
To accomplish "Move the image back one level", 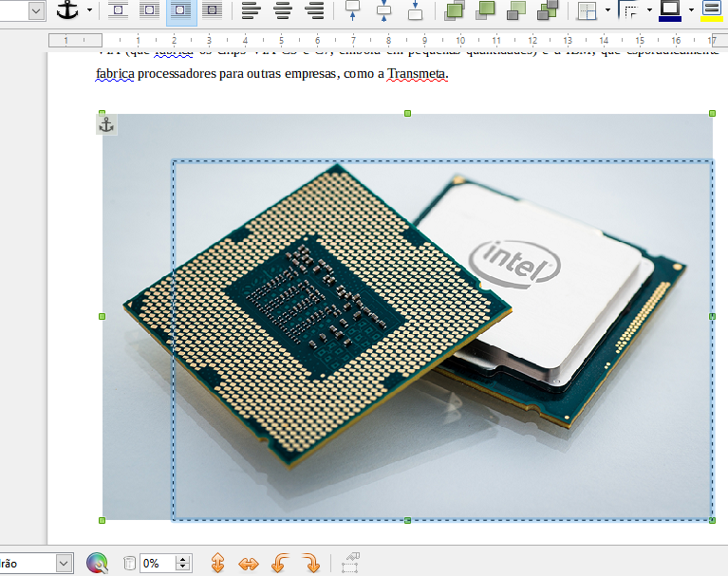I will pyautogui.click(x=516, y=10).
